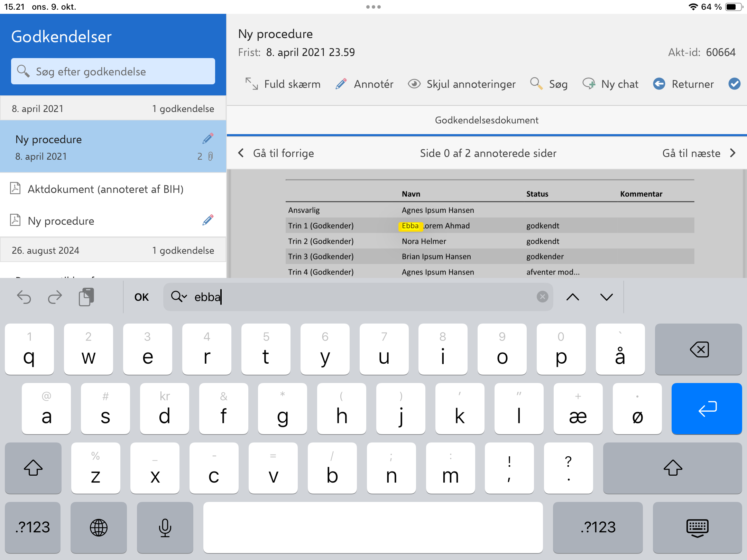Switch to numbers with left .?123 key
The height and width of the screenshot is (560, 747).
(x=33, y=528)
